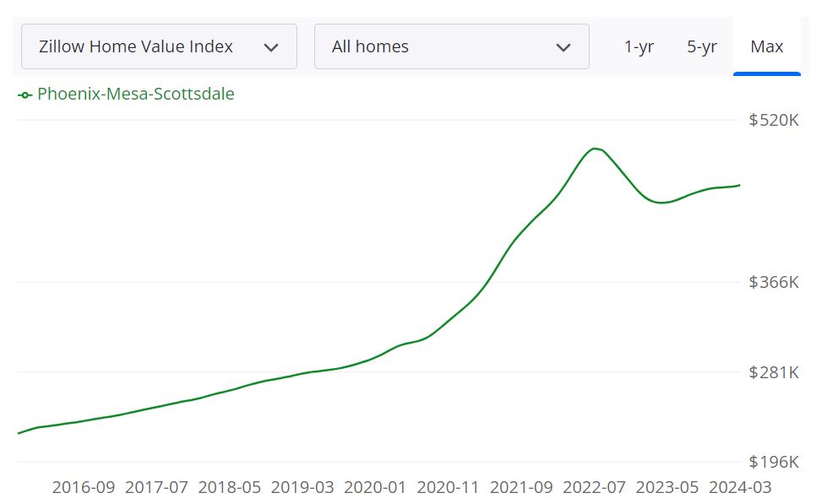
Task: Click the 2017-07 x-axis label
Action: click(156, 488)
